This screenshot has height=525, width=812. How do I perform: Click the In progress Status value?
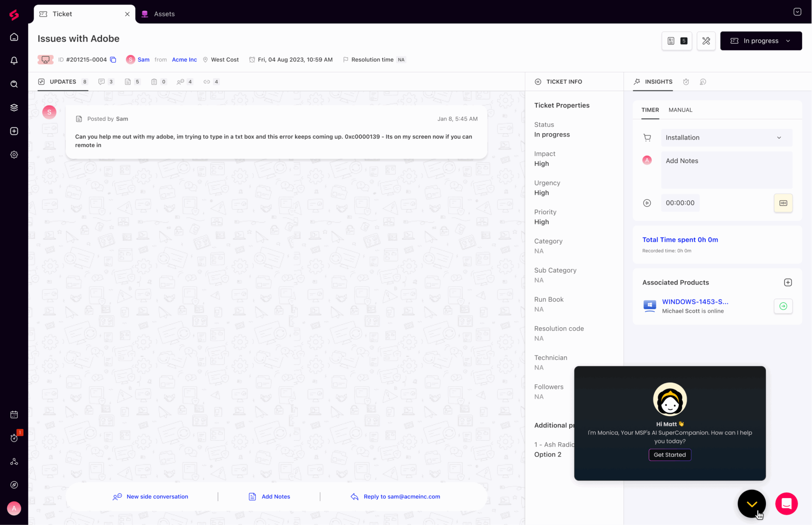pyautogui.click(x=552, y=134)
